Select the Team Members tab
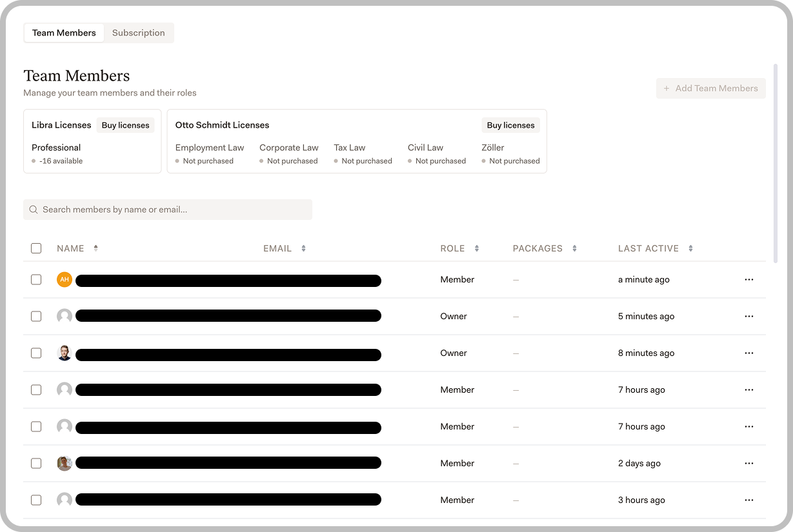 pos(64,32)
